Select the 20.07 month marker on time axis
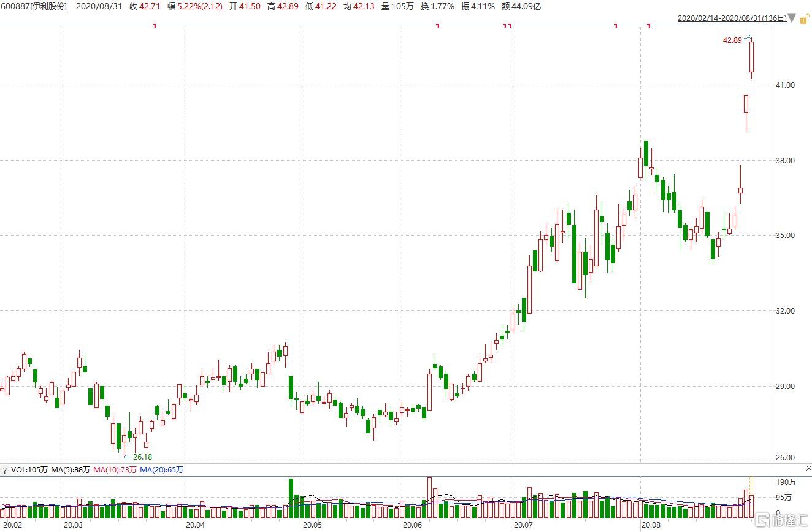Image resolution: width=812 pixels, height=532 pixels. (x=524, y=526)
